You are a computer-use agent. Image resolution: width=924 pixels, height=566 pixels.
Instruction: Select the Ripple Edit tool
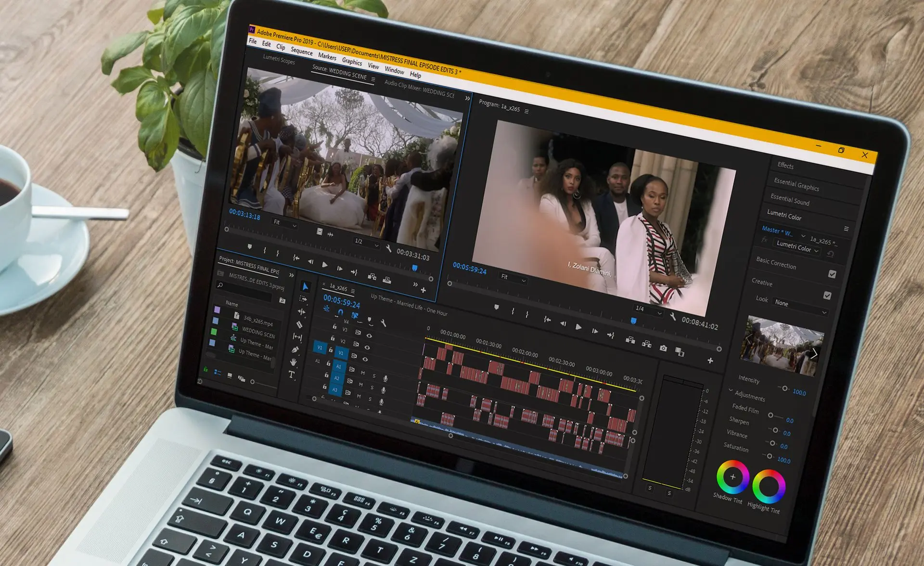coord(302,311)
